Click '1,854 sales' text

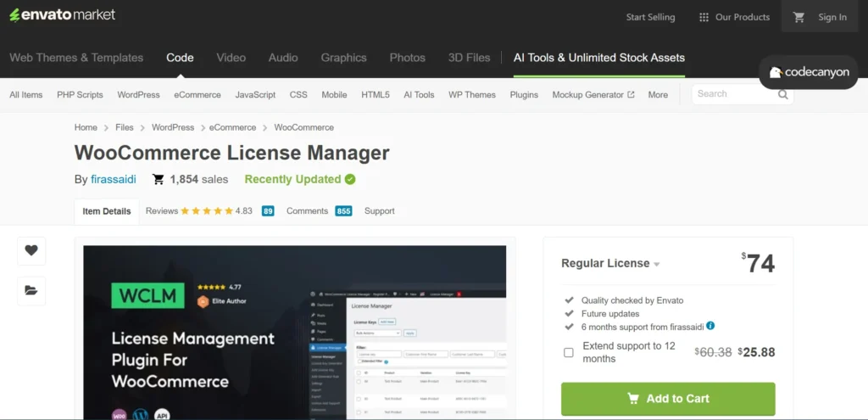tap(198, 180)
